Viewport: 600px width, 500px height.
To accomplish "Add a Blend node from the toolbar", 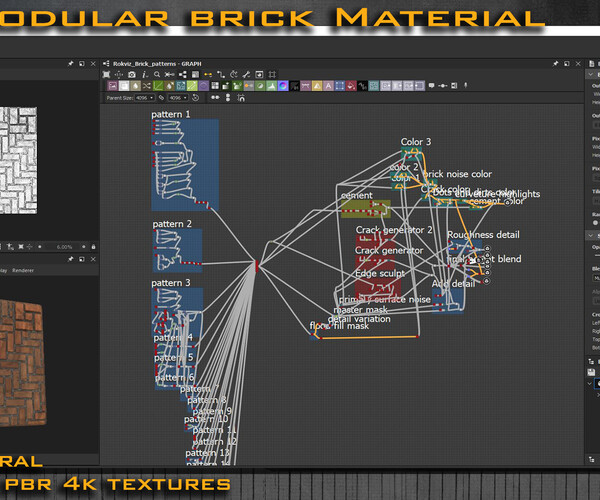I will point(124,86).
